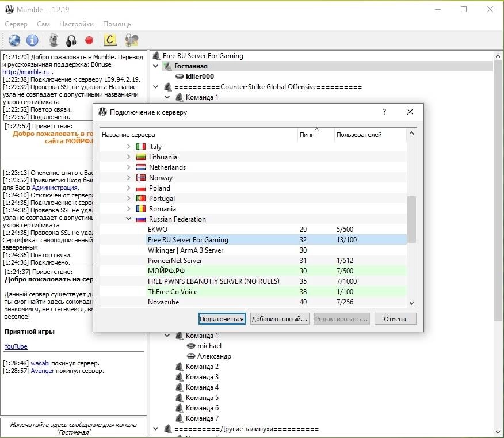Toggle comment icon with letter C

[110, 40]
